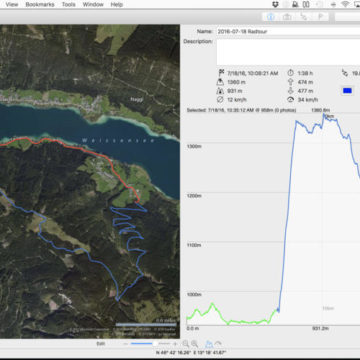Open the blue track color swatch
The image size is (360, 360).
[x=347, y=91]
